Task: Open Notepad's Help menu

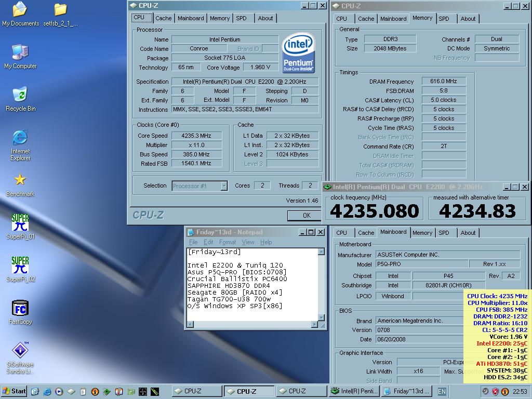Action: point(266,242)
